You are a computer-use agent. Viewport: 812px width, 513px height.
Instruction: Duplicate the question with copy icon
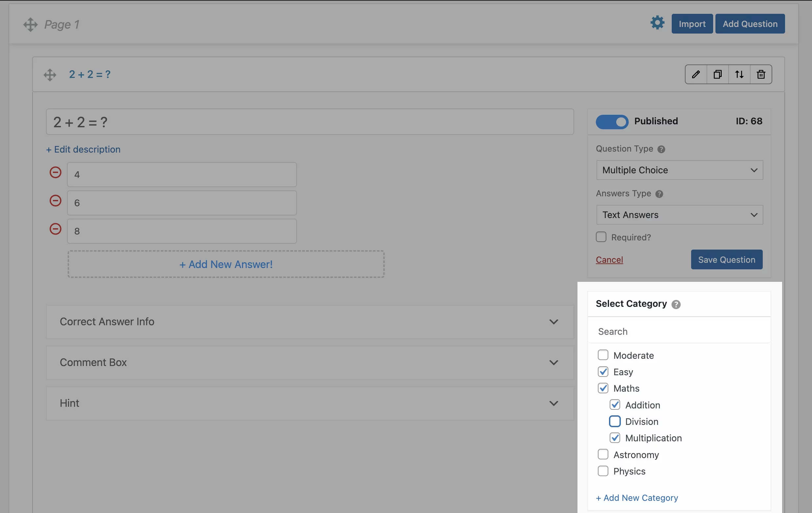718,74
